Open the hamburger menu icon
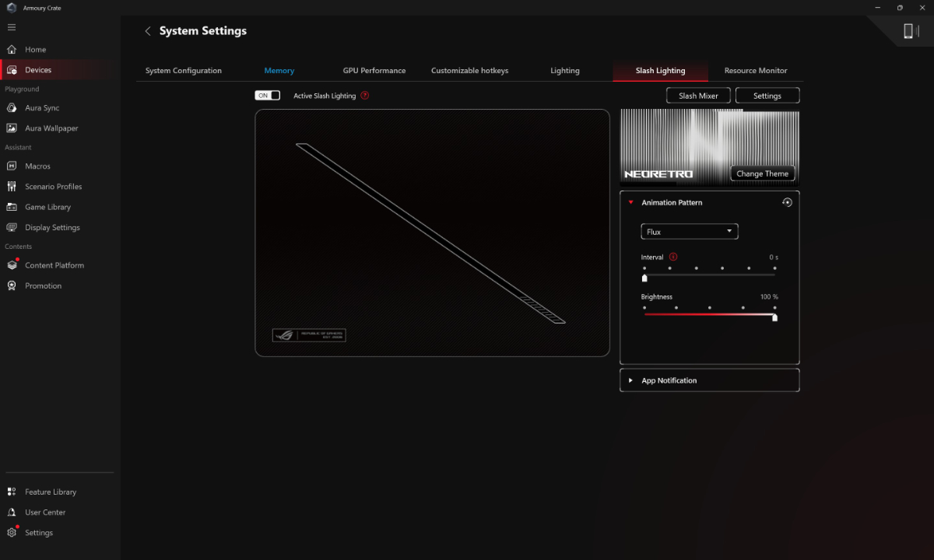The height and width of the screenshot is (560, 934). pyautogui.click(x=12, y=27)
